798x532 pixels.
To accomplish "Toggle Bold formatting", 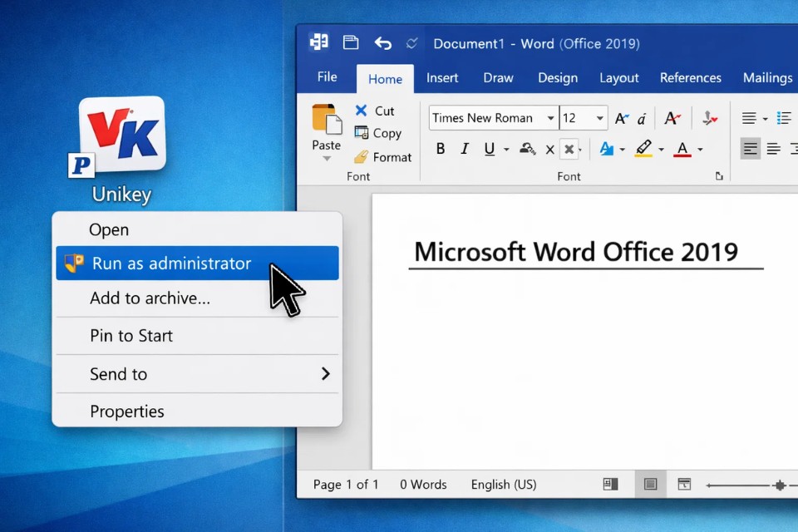I will tap(441, 149).
